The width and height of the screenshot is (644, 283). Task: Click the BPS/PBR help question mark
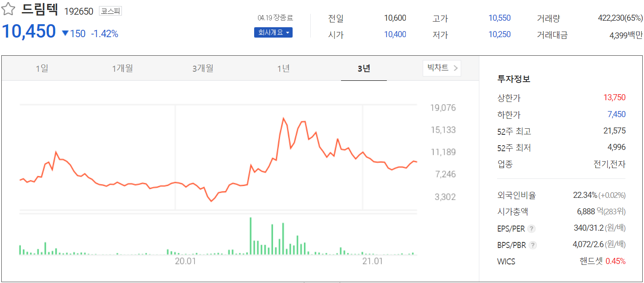coord(533,245)
